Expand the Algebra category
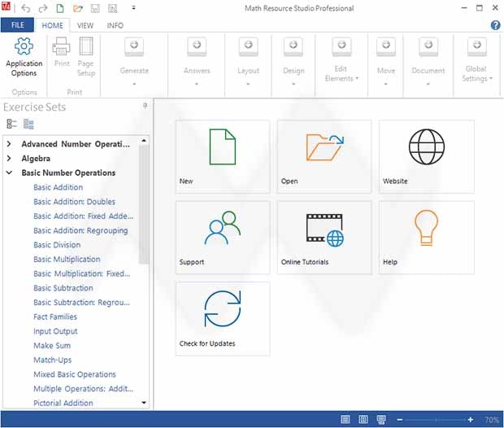 tap(9, 159)
